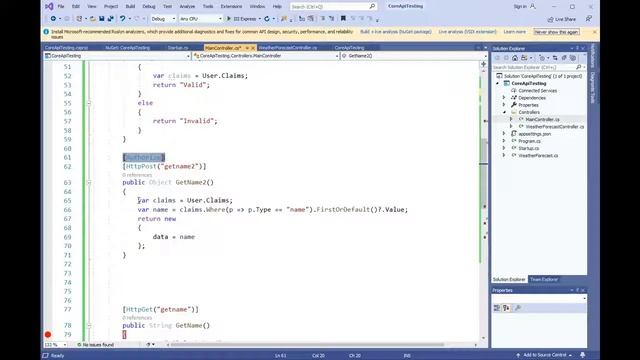Screen dimensions: 640x360
Task: Pin the MainController.cs tab
Action: (247, 48)
